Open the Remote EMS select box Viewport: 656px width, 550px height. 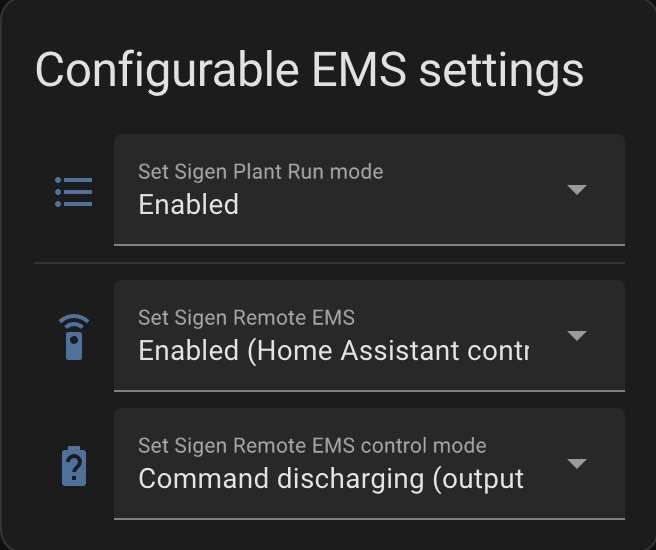pos(369,336)
